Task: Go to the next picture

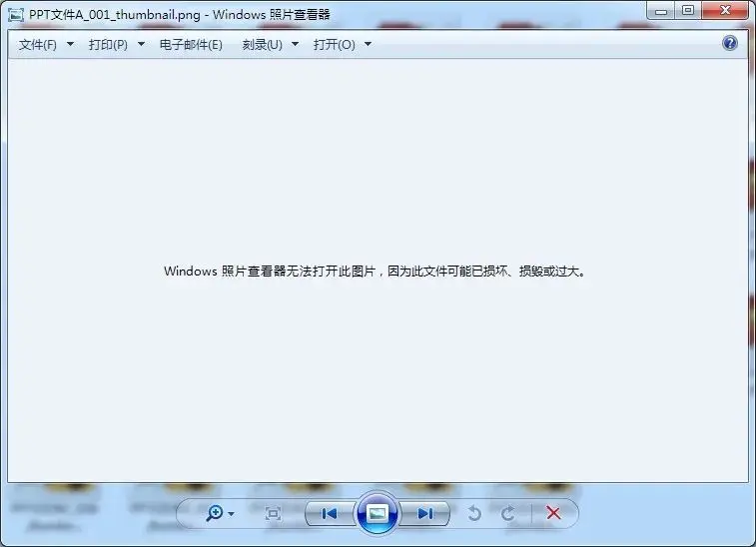Action: (x=424, y=514)
